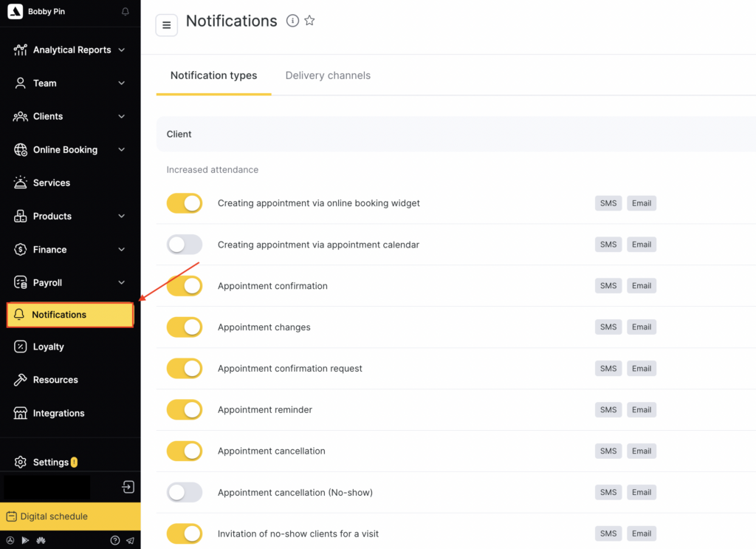Star the Notifications page as favorite

[x=310, y=21]
